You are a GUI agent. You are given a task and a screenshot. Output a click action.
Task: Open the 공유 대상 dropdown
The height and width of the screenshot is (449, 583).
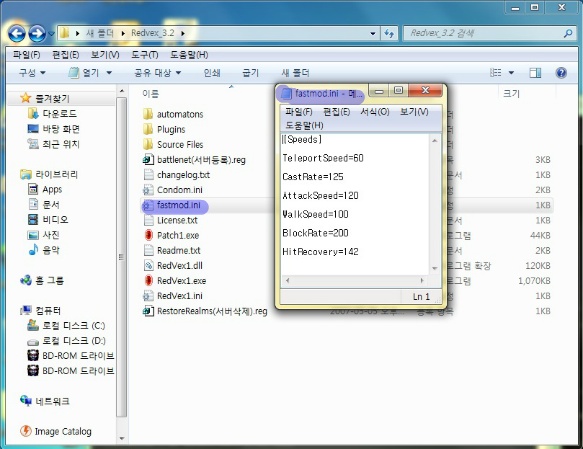158,72
